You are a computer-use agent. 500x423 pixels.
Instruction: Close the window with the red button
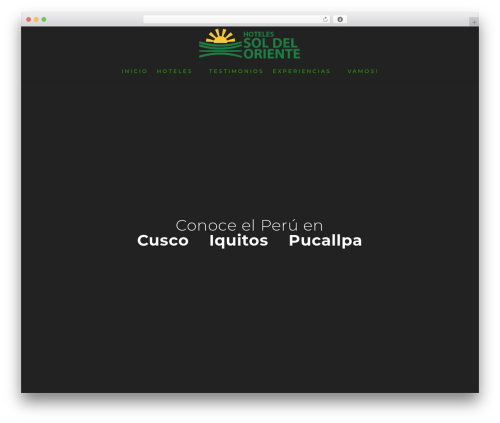(x=29, y=19)
